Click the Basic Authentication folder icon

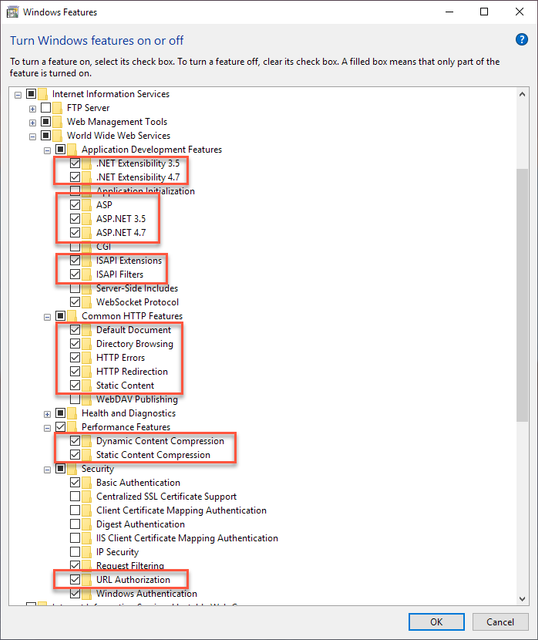tap(87, 482)
